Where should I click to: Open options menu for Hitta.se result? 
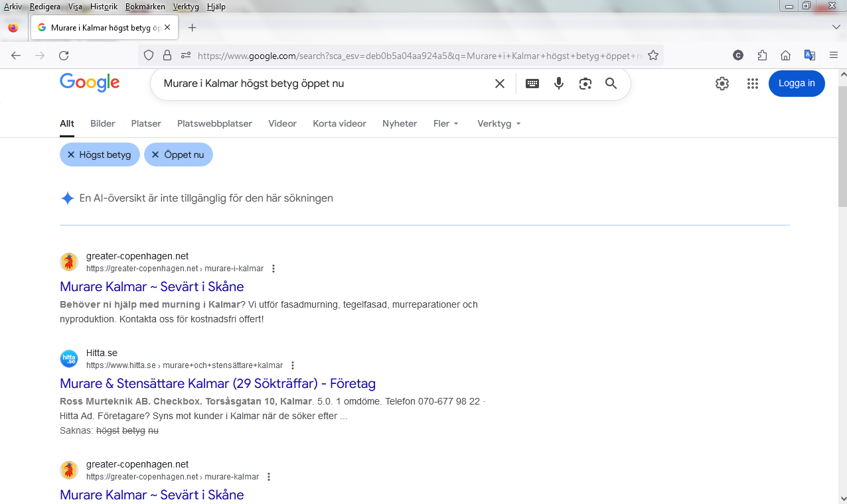point(293,365)
